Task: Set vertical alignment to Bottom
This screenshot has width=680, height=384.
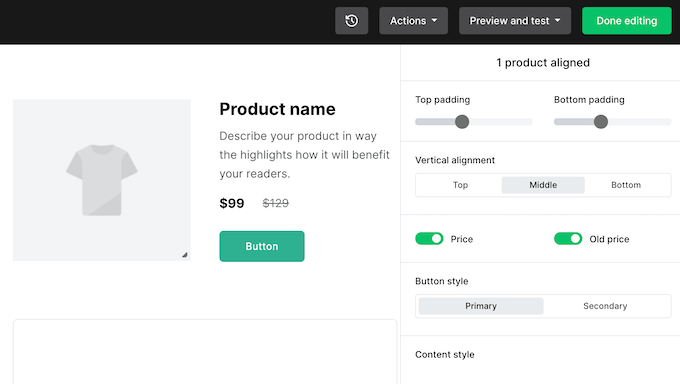Action: point(626,185)
